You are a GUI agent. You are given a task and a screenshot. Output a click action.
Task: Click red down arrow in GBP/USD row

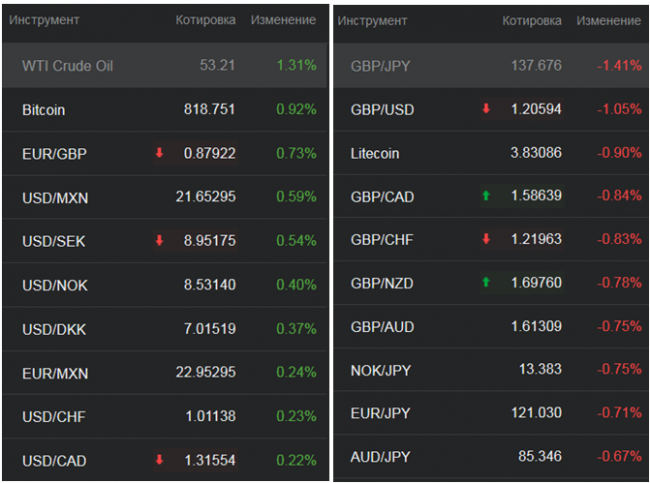(x=486, y=109)
